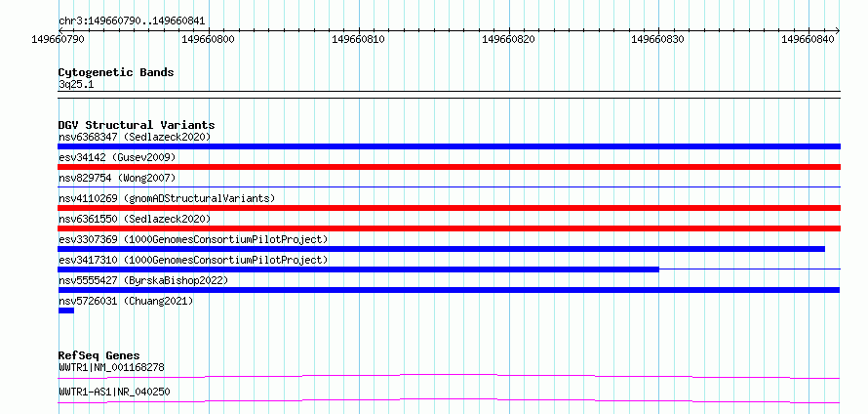
Task: Open variant nsv829754 (Wong2007) label
Action: 117,178
